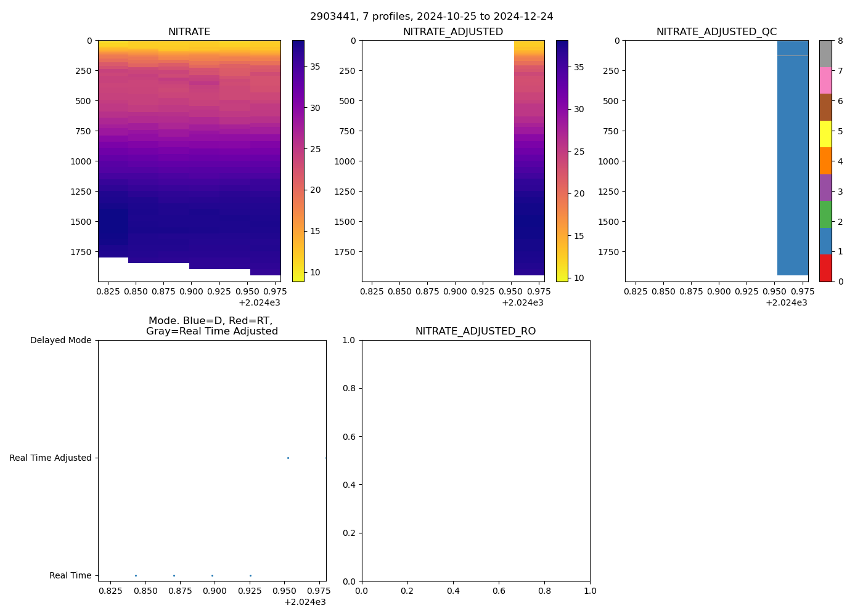
Task: Select the Real Time point near 0.850
Action: tap(136, 575)
